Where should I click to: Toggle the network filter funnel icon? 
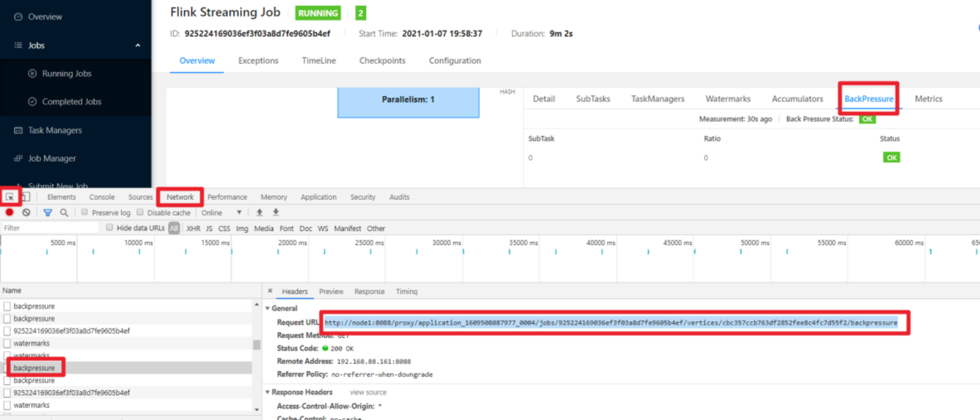pyautogui.click(x=47, y=212)
